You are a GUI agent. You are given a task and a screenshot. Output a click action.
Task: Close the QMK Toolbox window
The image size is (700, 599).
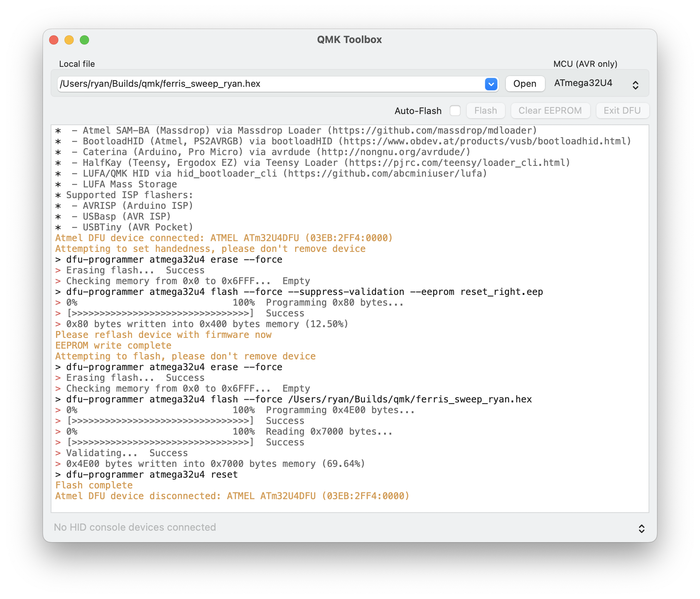click(54, 40)
